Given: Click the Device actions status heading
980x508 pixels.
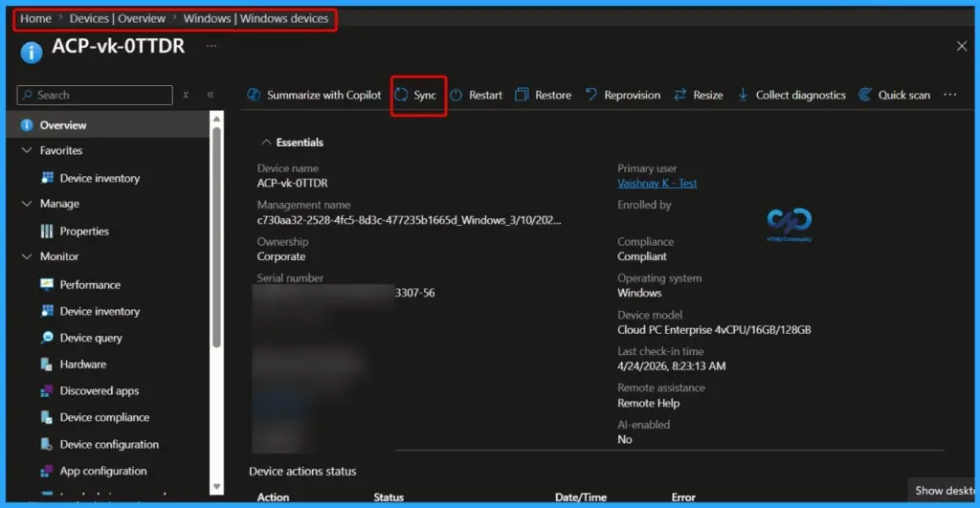Looking at the screenshot, I should [302, 471].
